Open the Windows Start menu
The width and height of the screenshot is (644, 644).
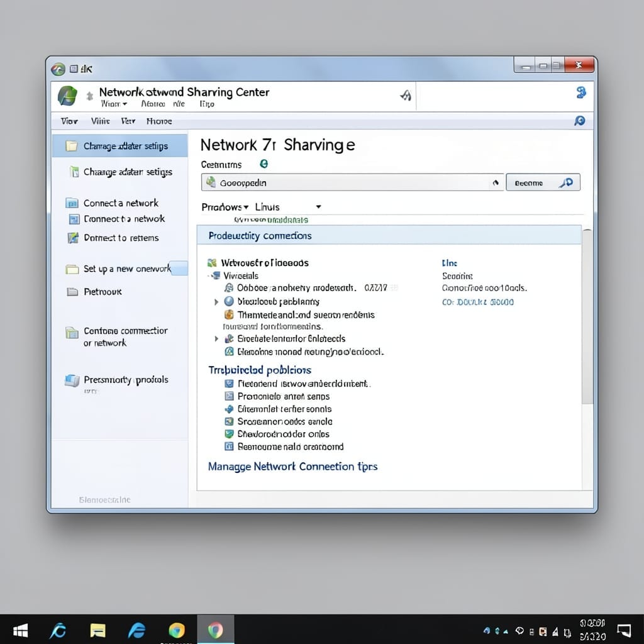pos(20,630)
